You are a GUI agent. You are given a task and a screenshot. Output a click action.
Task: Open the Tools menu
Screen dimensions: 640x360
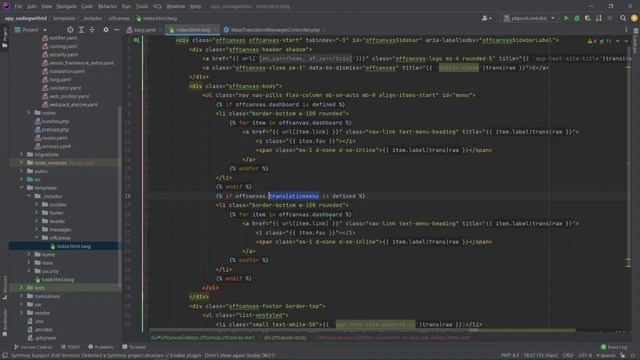click(142, 7)
